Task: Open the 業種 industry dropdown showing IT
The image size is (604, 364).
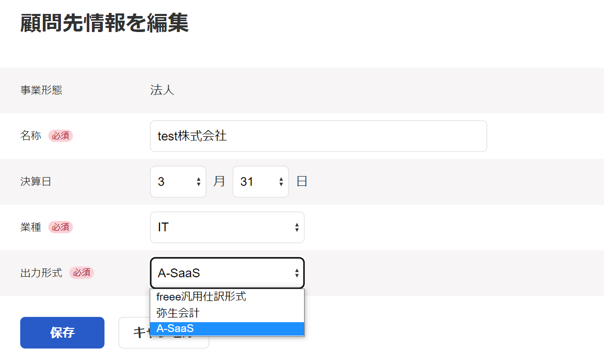Action: (227, 227)
